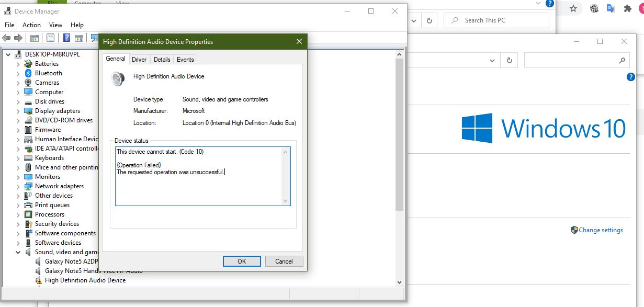The image size is (644, 307).
Task: Click the Chrome extensions puzzle piece icon
Action: 627,8
